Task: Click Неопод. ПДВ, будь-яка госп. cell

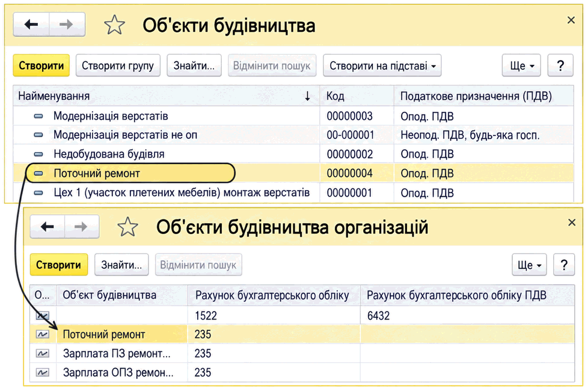Action: [484, 135]
